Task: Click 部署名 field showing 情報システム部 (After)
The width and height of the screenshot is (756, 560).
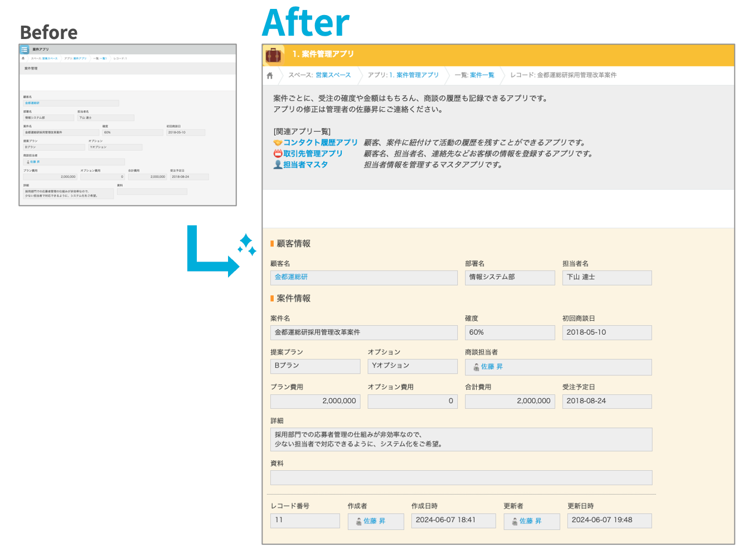Action: tap(510, 278)
